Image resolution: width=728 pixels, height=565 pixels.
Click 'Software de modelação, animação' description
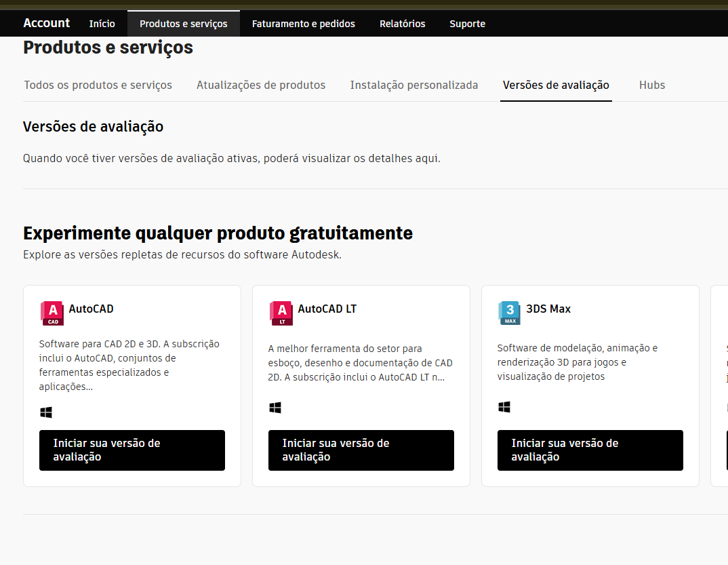coord(577,362)
